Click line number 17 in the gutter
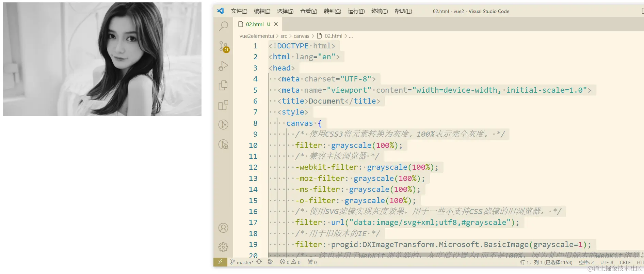This screenshot has height=274, width=644. point(253,223)
